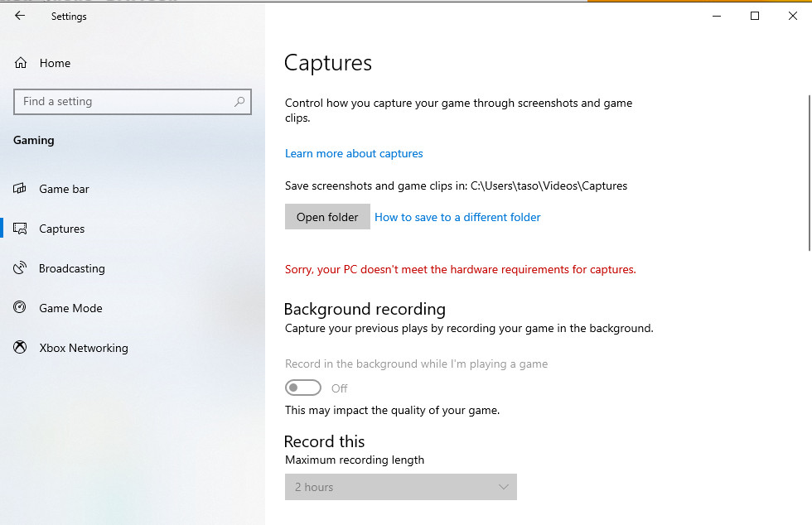812x525 pixels.
Task: Toggle background recording switch
Action: (x=302, y=388)
